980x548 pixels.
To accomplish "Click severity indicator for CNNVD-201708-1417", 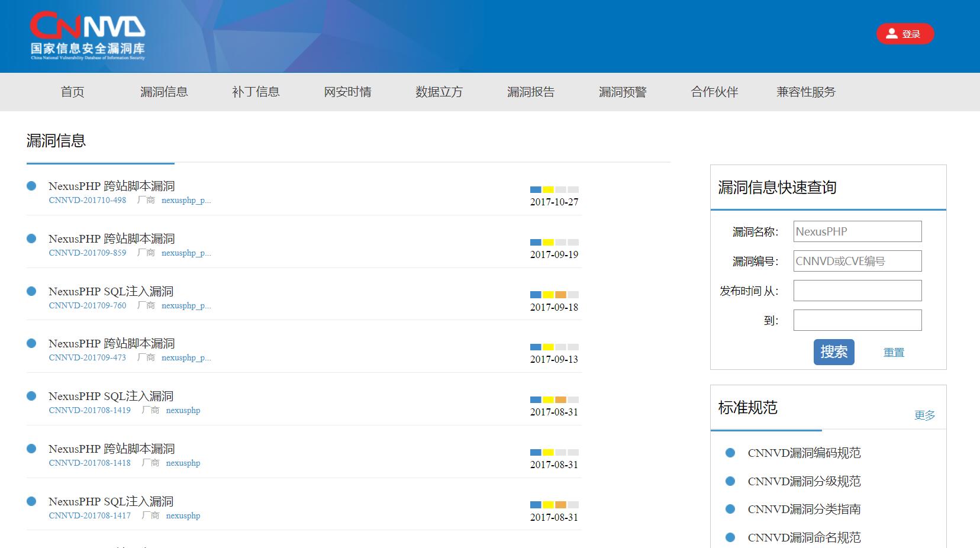I will (x=555, y=505).
